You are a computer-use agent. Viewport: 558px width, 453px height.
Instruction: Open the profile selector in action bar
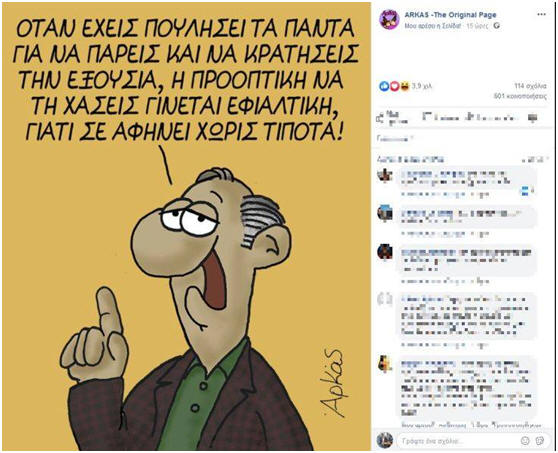pyautogui.click(x=532, y=118)
